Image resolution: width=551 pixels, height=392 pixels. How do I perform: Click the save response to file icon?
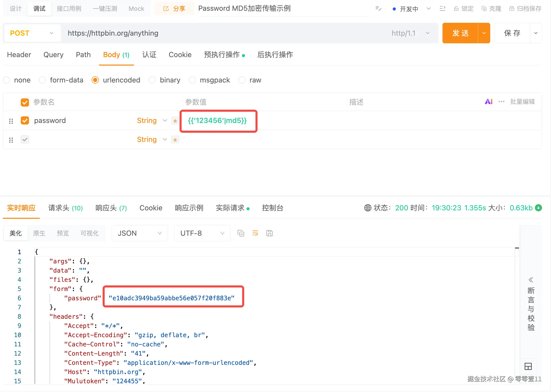point(269,233)
